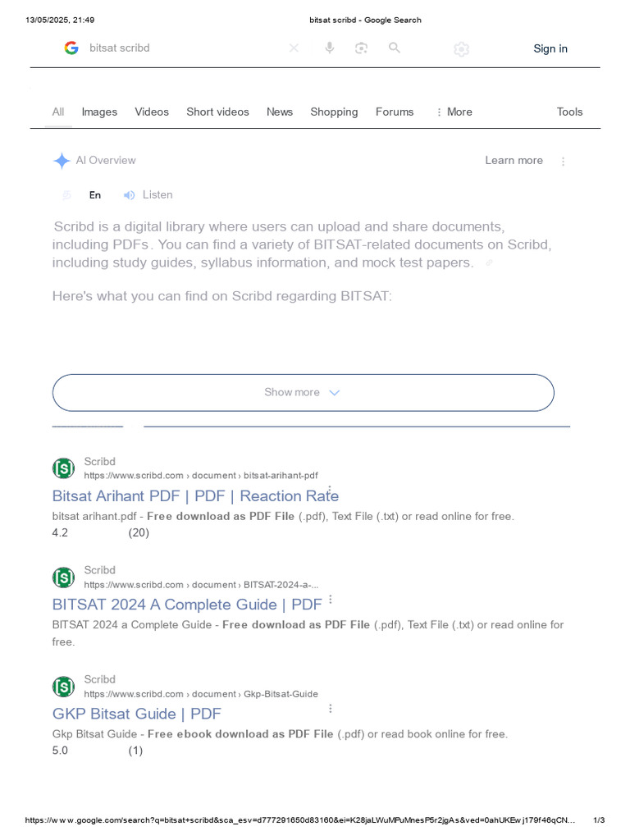Viewport: 630px width, 840px height.
Task: Click the magnifying glass search icon
Action: pos(395,48)
